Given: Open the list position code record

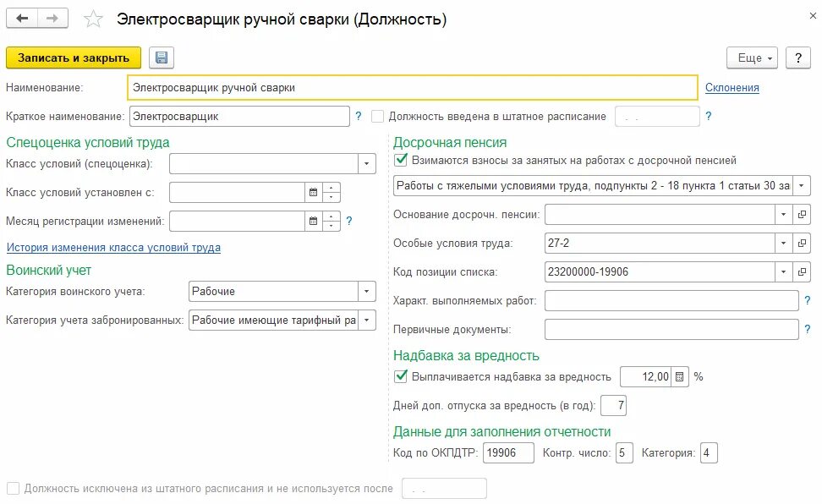Looking at the screenshot, I should [x=802, y=272].
